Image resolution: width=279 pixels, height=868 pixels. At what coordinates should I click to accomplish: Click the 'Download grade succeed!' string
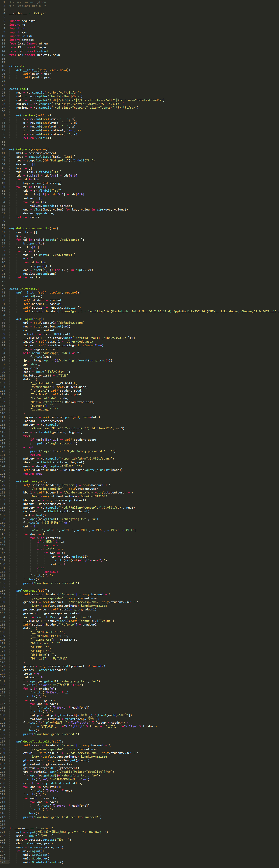[56, 734]
